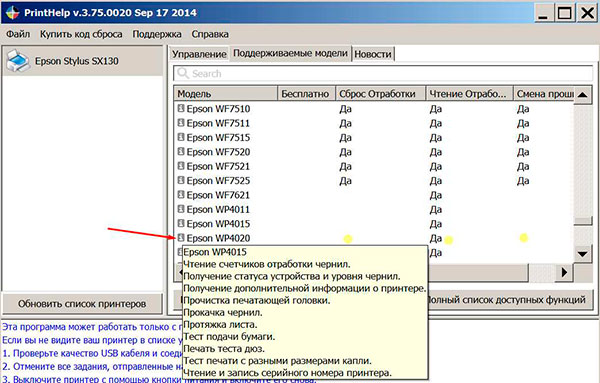Select the Epson WF7521 model name
The image size is (600, 383).
[x=218, y=166]
